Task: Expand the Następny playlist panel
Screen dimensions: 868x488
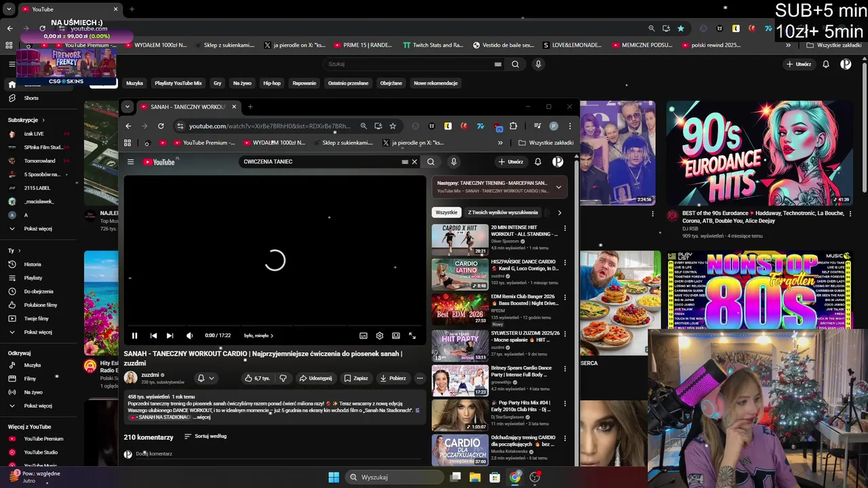Action: click(559, 187)
